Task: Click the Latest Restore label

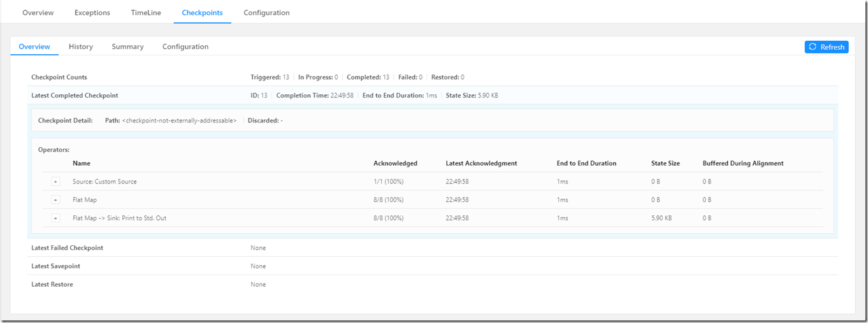Action: coord(52,284)
